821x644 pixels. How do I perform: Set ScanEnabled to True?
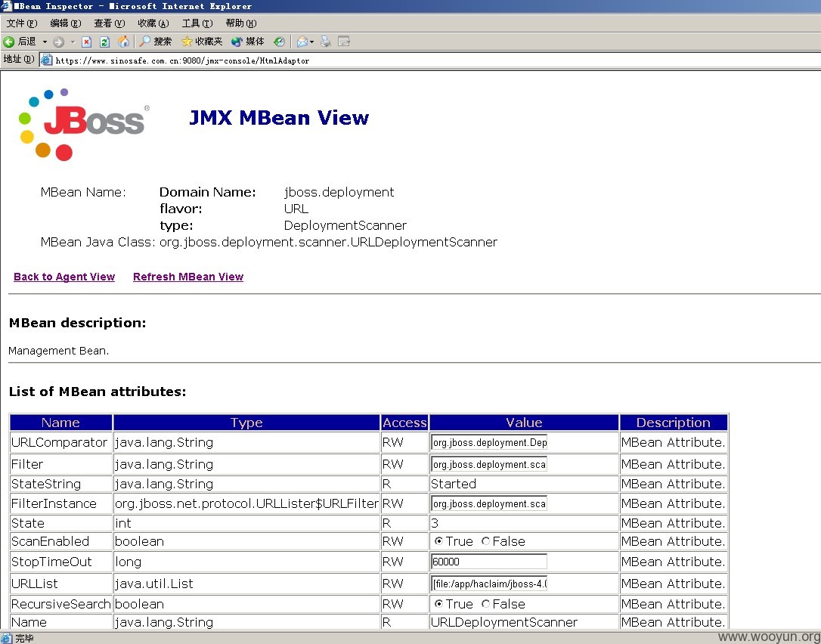(x=438, y=541)
